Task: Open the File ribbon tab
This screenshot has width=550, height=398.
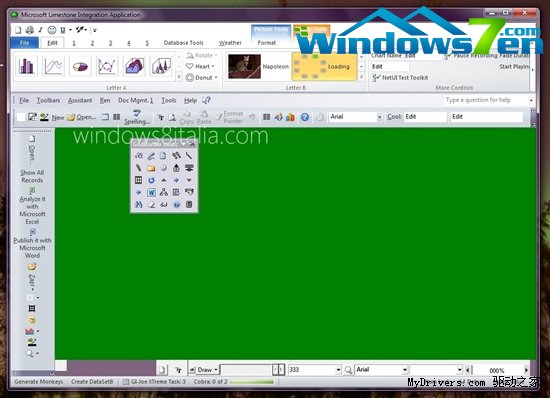Action: coord(25,43)
